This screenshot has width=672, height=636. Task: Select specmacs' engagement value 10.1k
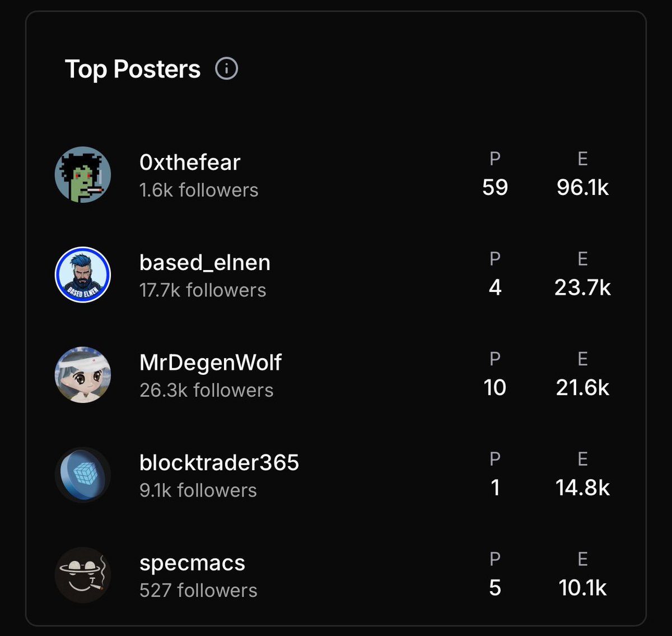tap(582, 588)
